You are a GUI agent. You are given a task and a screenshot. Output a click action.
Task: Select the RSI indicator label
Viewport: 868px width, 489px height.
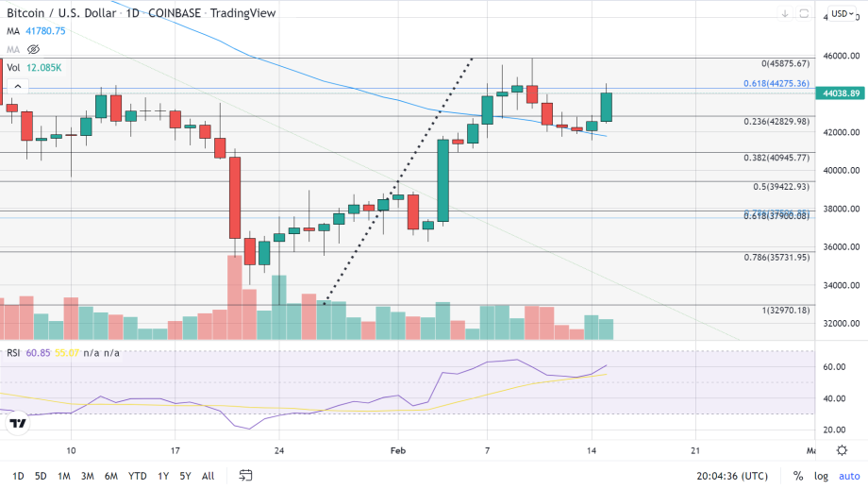click(14, 352)
